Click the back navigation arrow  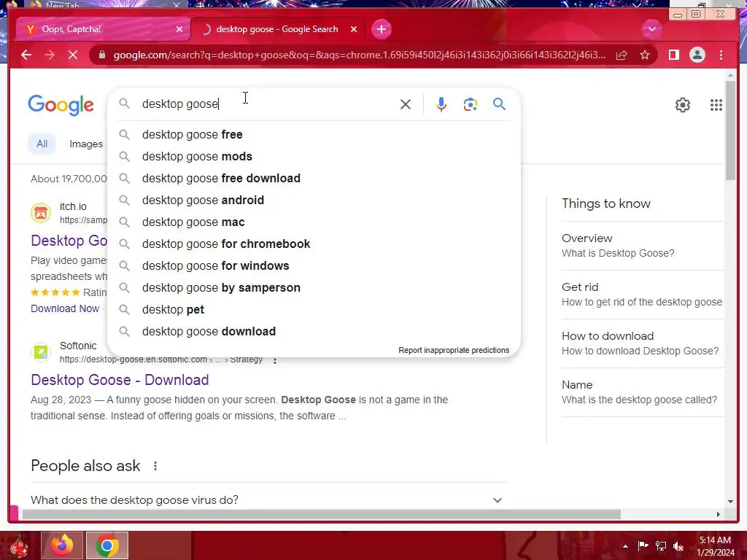(26, 55)
